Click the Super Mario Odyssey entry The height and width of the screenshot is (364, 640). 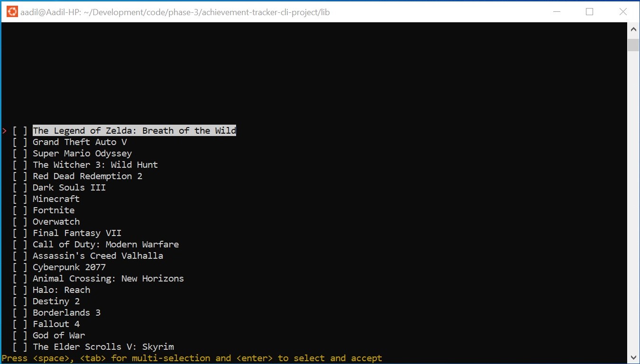[82, 154]
